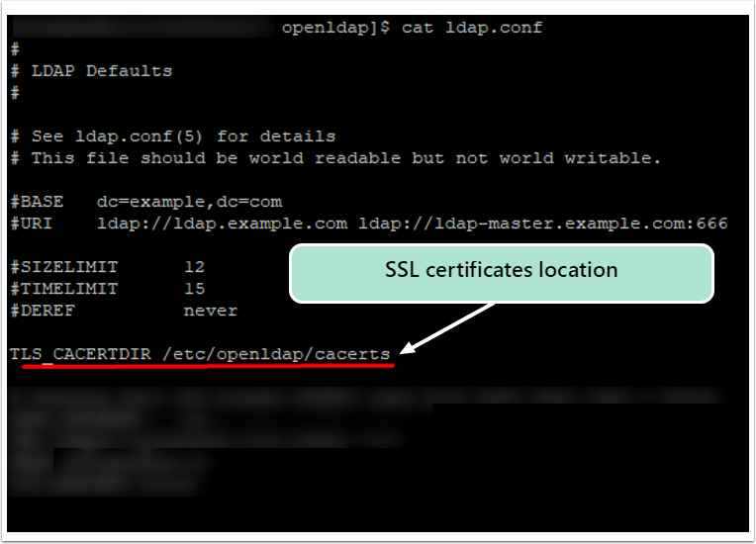This screenshot has height=544, width=756.
Task: Click the '#BASE' entry
Action: coord(38,202)
